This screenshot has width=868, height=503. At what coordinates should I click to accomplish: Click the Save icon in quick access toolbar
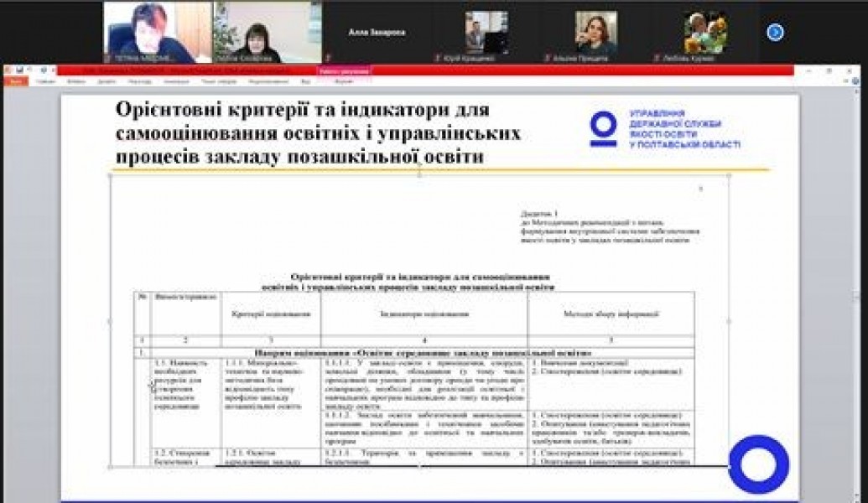(19, 70)
